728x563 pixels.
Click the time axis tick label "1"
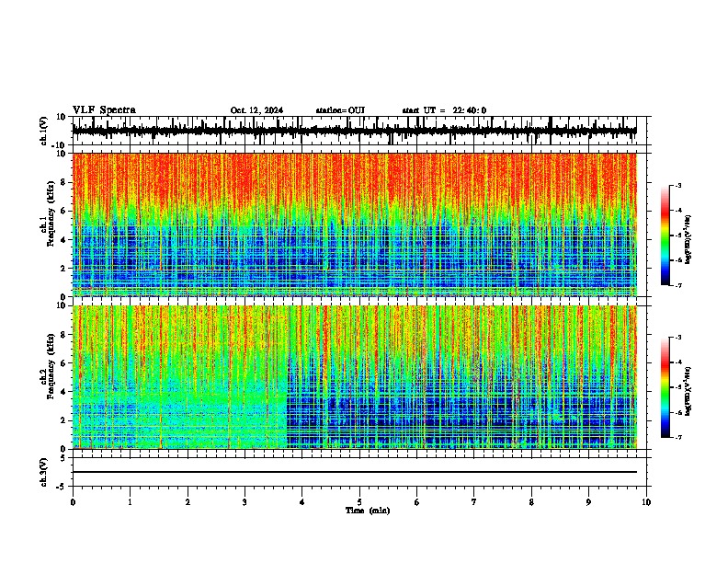pos(130,502)
